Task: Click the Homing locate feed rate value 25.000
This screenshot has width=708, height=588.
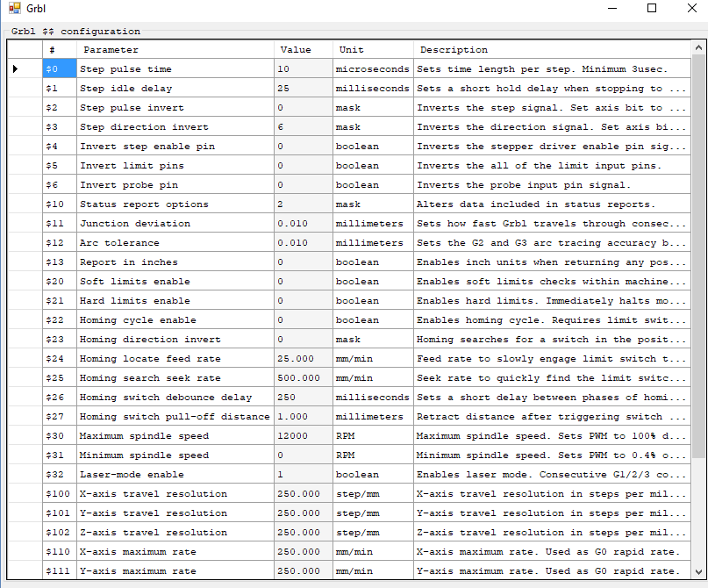Action: (x=304, y=359)
